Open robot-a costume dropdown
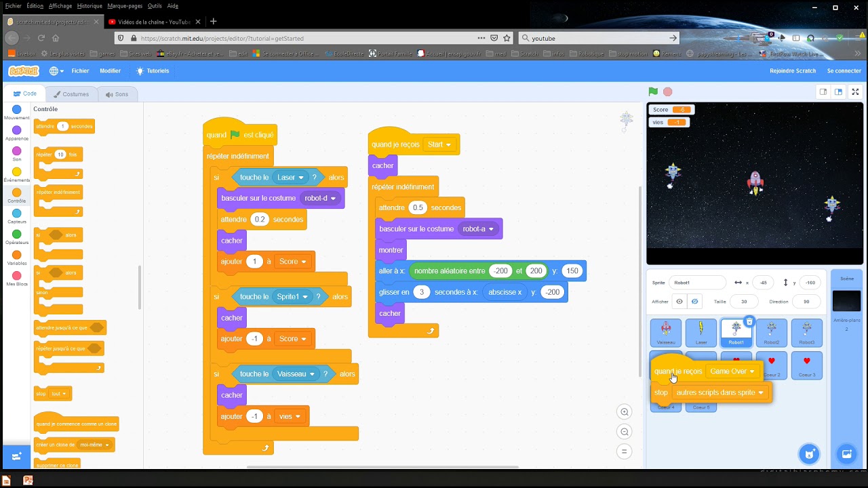This screenshot has height=488, width=868. pos(478,228)
